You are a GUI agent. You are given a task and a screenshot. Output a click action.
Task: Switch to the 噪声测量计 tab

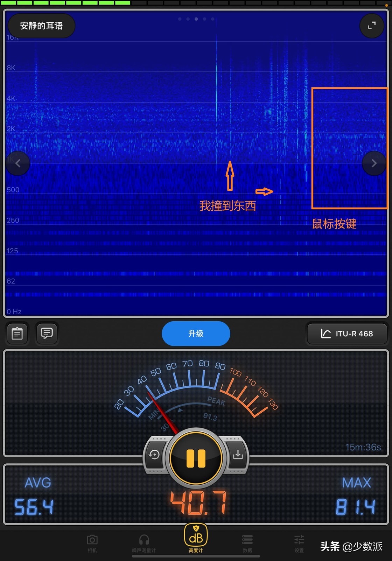click(x=144, y=543)
